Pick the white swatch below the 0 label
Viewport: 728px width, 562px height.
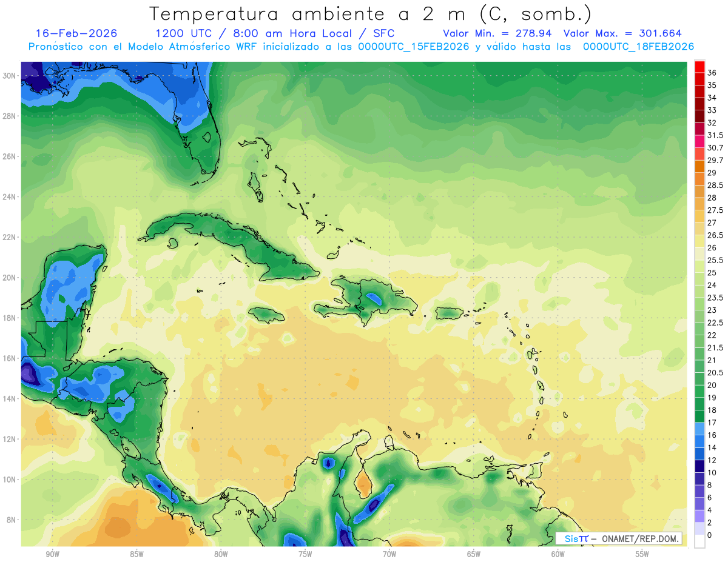699,541
